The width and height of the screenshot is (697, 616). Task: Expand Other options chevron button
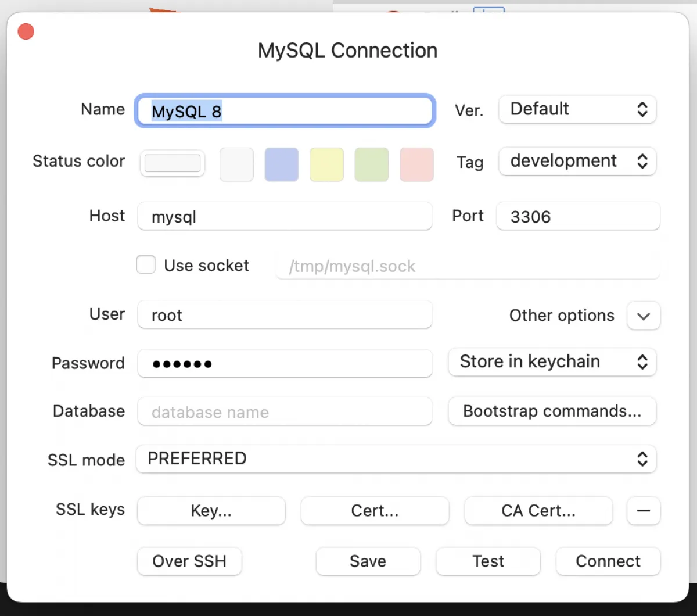(644, 316)
